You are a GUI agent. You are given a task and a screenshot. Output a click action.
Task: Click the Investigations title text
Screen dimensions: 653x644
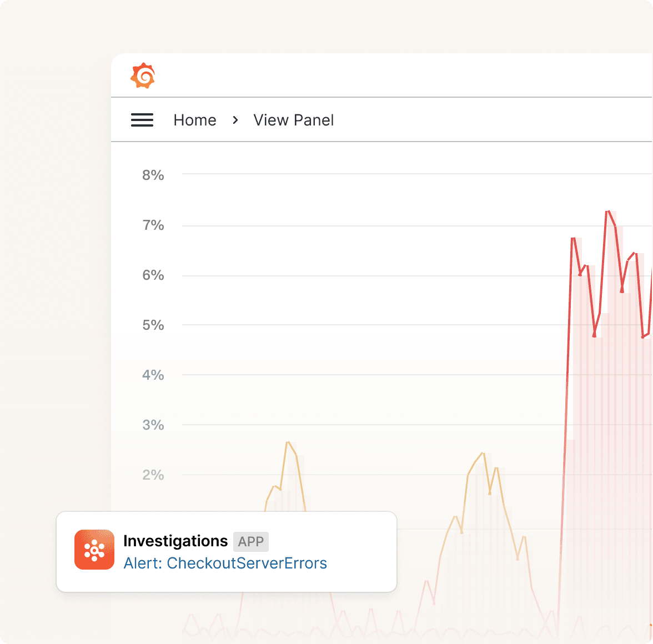coord(175,541)
